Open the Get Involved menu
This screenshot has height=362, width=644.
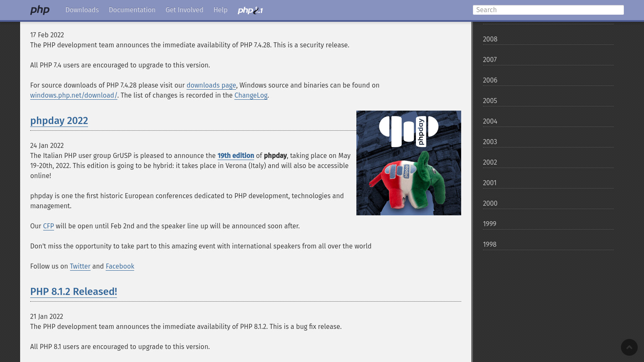184,10
